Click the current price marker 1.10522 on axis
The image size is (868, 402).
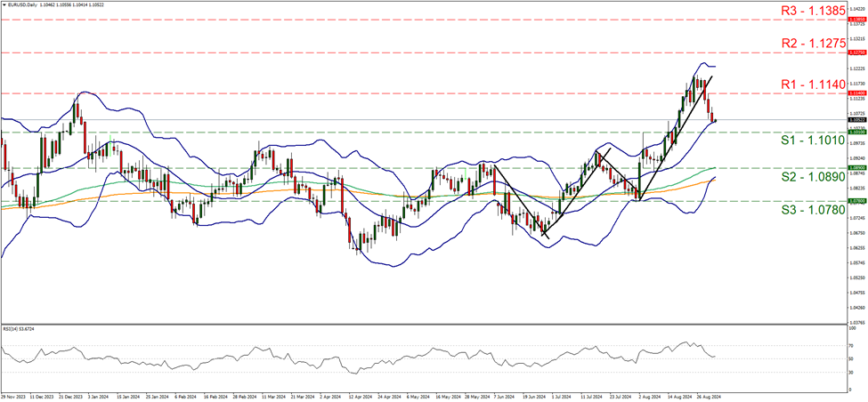pos(853,120)
